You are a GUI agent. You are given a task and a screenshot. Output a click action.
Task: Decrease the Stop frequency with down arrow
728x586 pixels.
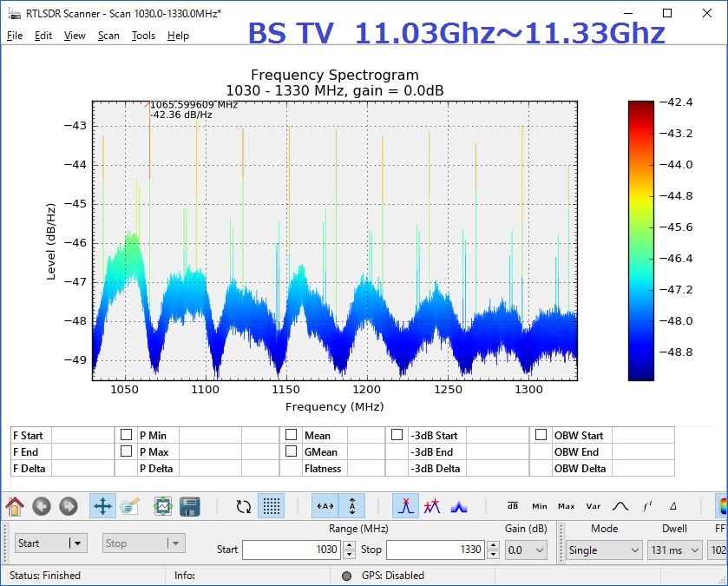494,555
